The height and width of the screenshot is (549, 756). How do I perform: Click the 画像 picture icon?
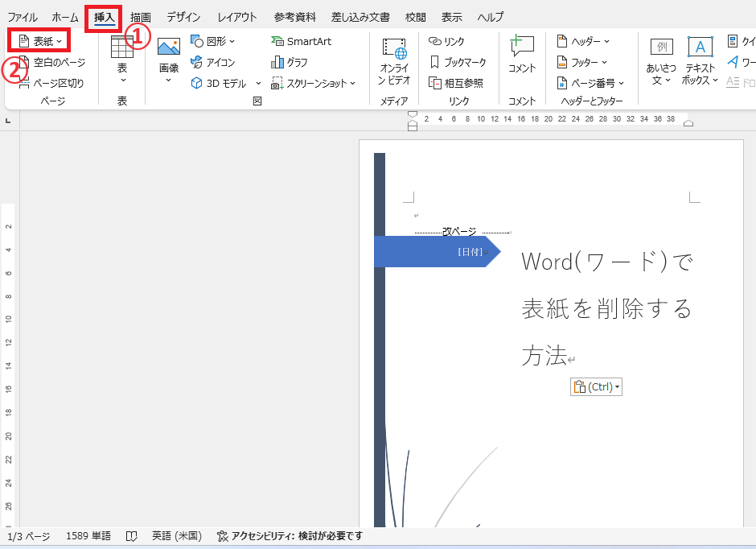(169, 47)
